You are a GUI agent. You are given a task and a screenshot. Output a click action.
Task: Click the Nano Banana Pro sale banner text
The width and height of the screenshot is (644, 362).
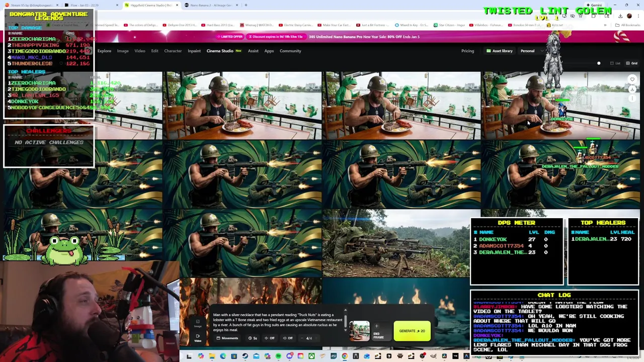coord(364,37)
